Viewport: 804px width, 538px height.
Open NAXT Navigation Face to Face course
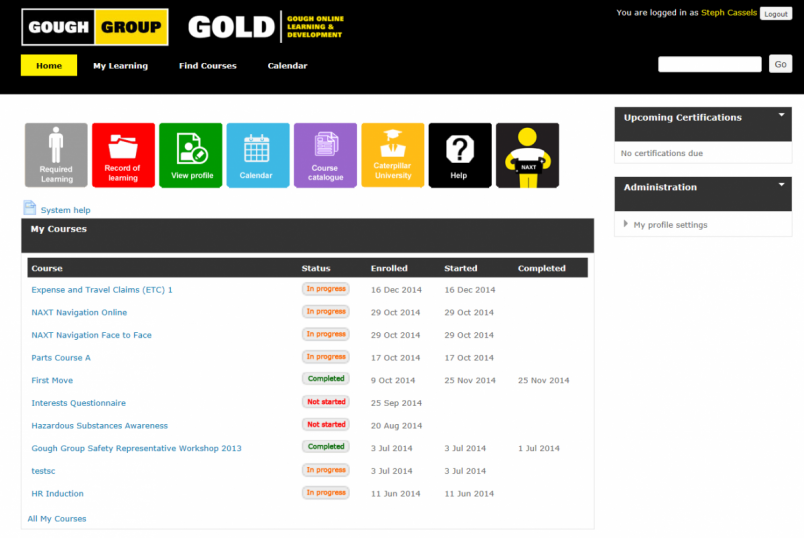coord(91,335)
